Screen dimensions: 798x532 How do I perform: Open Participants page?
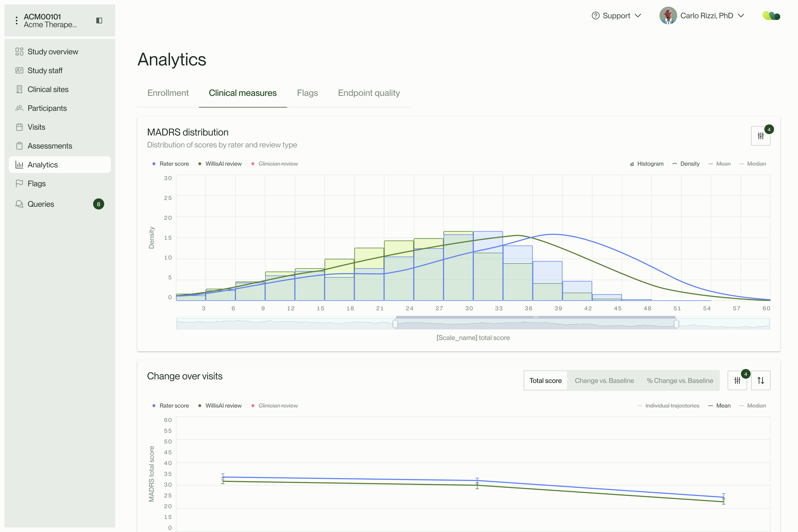(60, 108)
